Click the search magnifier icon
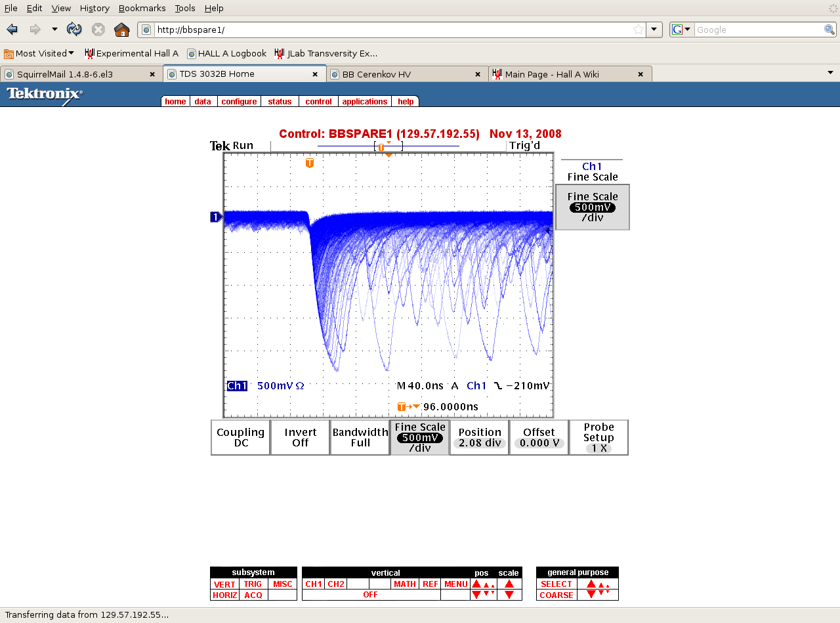840x623 pixels. (829, 30)
